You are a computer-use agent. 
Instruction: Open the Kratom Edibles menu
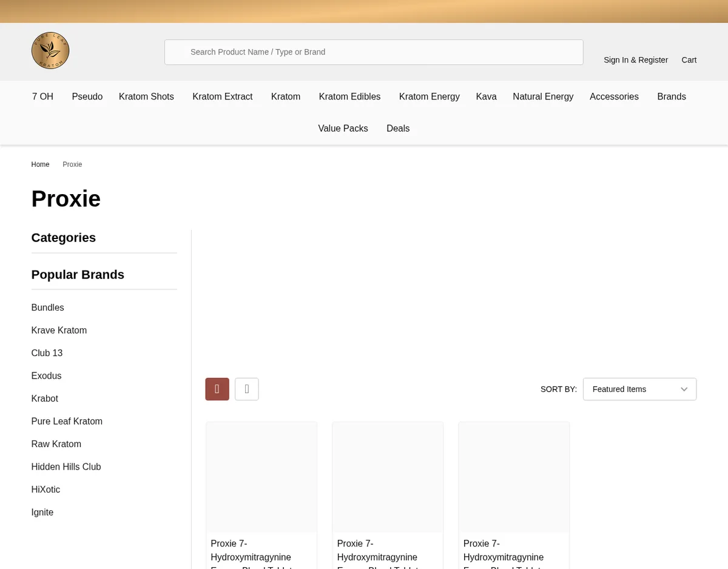click(349, 96)
